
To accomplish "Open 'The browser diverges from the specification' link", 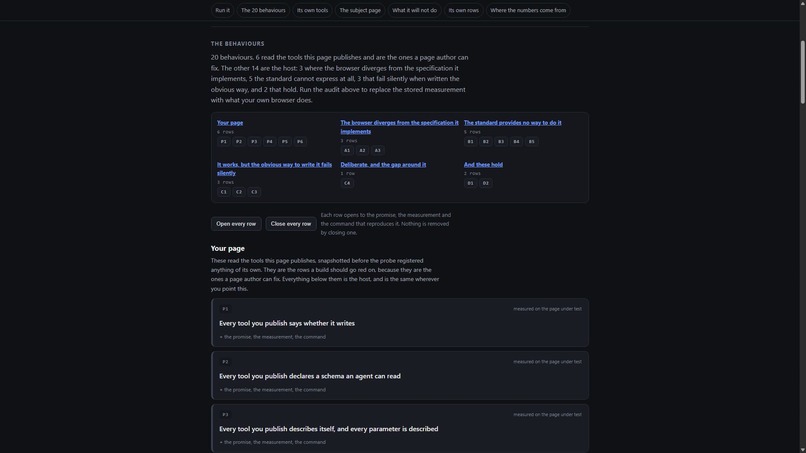I will [399, 127].
